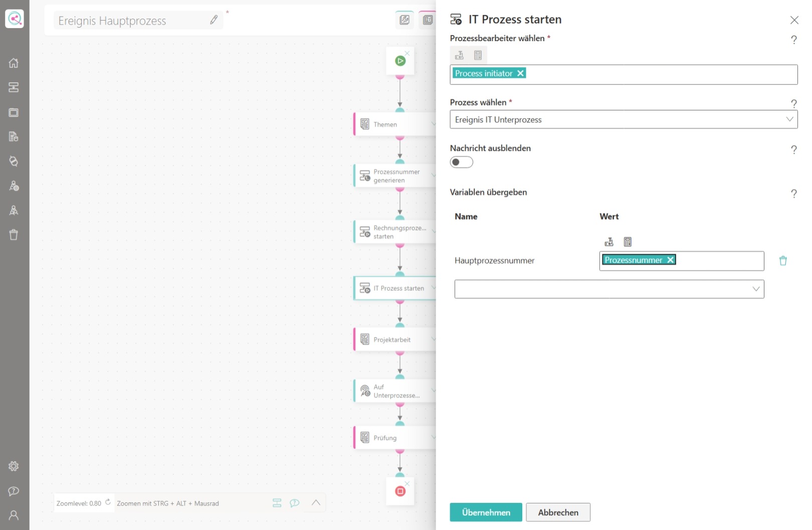Click the Abbrechen button

(558, 512)
